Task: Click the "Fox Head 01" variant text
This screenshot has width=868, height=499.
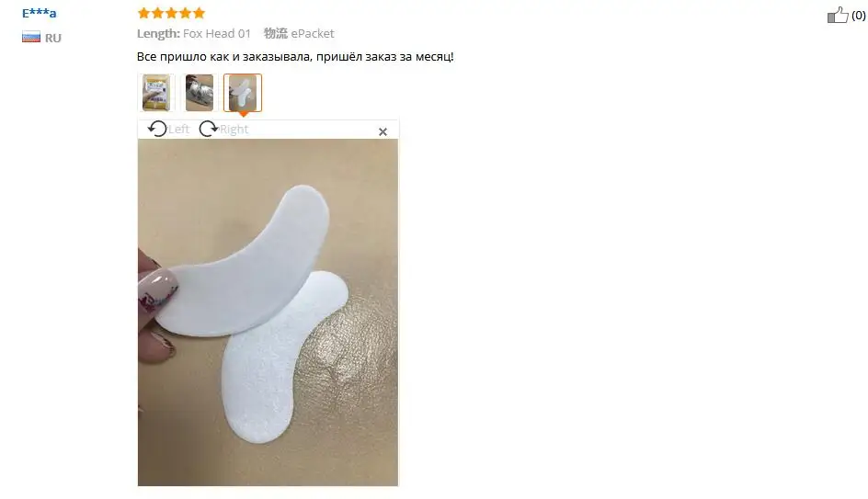Action: tap(217, 33)
